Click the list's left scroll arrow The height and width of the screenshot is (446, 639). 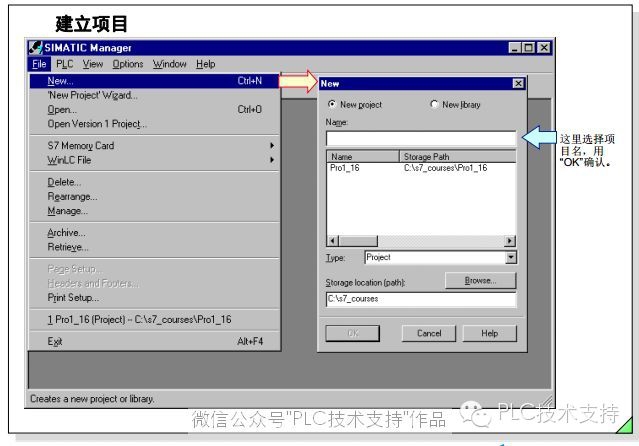point(333,241)
